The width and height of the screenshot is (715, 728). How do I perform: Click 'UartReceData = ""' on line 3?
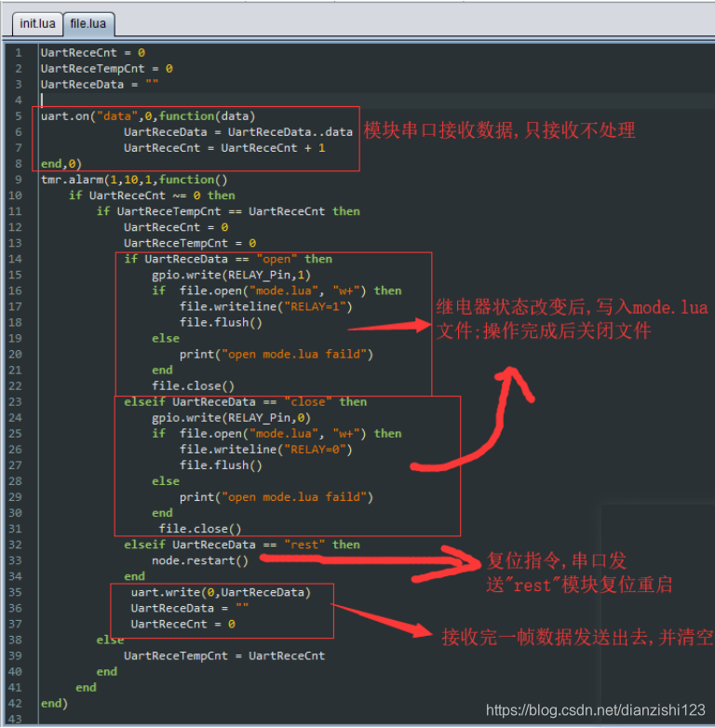click(x=100, y=85)
